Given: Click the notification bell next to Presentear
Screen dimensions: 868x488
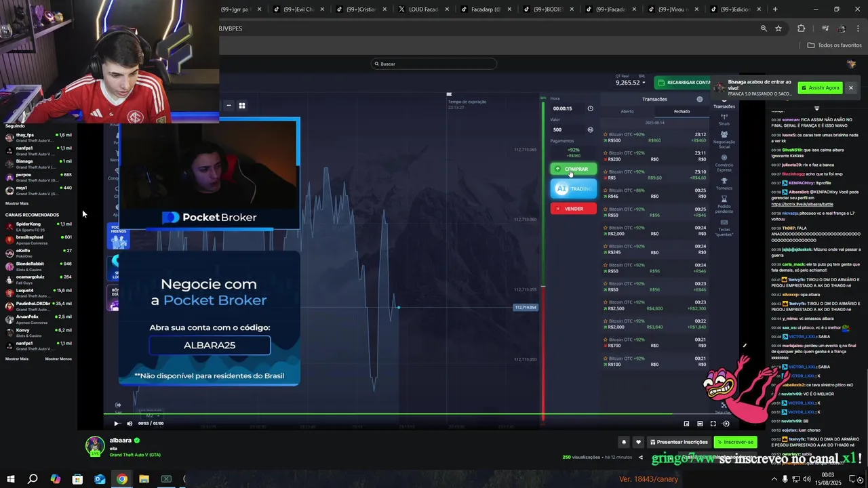Looking at the screenshot, I should point(624,442).
